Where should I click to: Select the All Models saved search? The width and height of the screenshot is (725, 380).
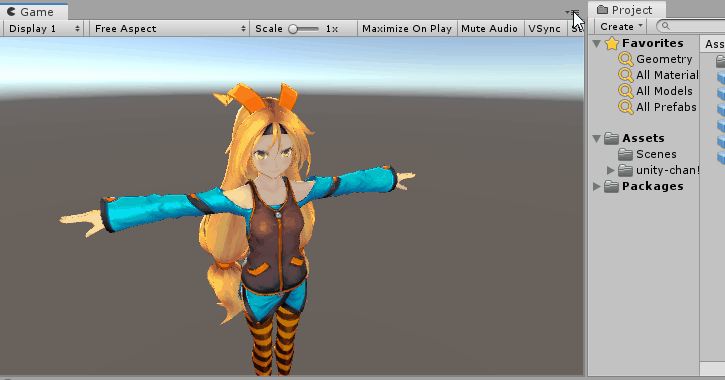tap(664, 91)
